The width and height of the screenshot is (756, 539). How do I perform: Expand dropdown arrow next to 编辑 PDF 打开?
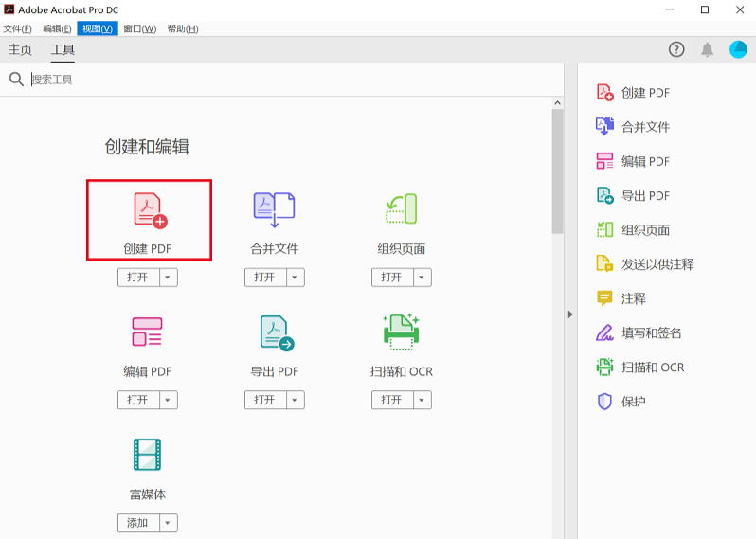(168, 400)
